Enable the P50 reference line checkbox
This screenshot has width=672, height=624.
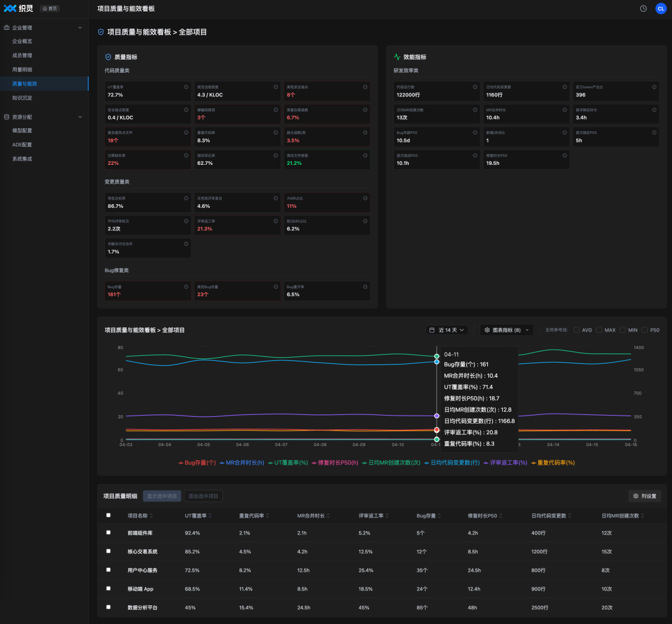coord(645,330)
